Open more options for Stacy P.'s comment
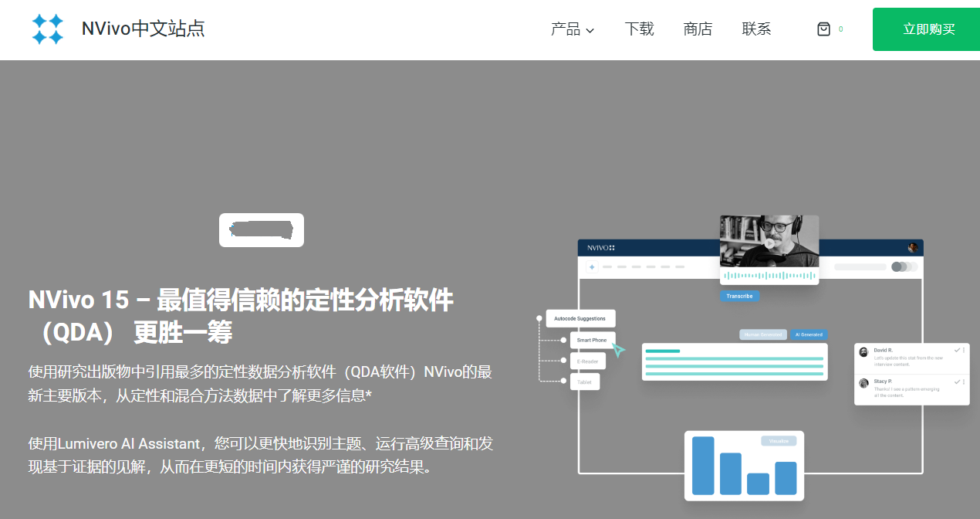 [x=964, y=382]
